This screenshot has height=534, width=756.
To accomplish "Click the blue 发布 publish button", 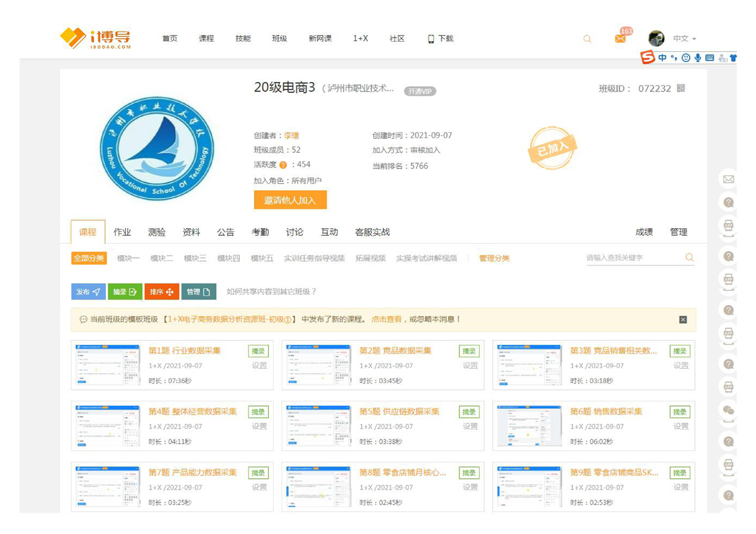I will click(88, 292).
